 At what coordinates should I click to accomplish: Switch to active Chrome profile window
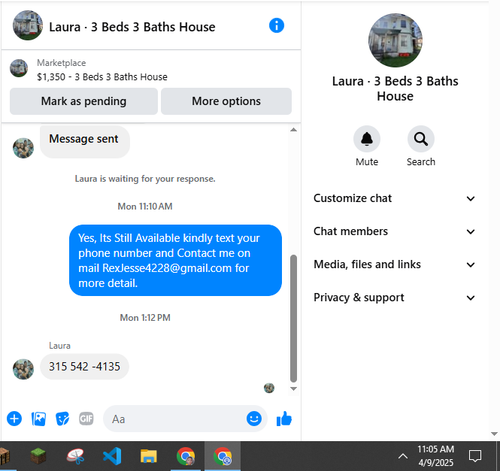point(222,456)
